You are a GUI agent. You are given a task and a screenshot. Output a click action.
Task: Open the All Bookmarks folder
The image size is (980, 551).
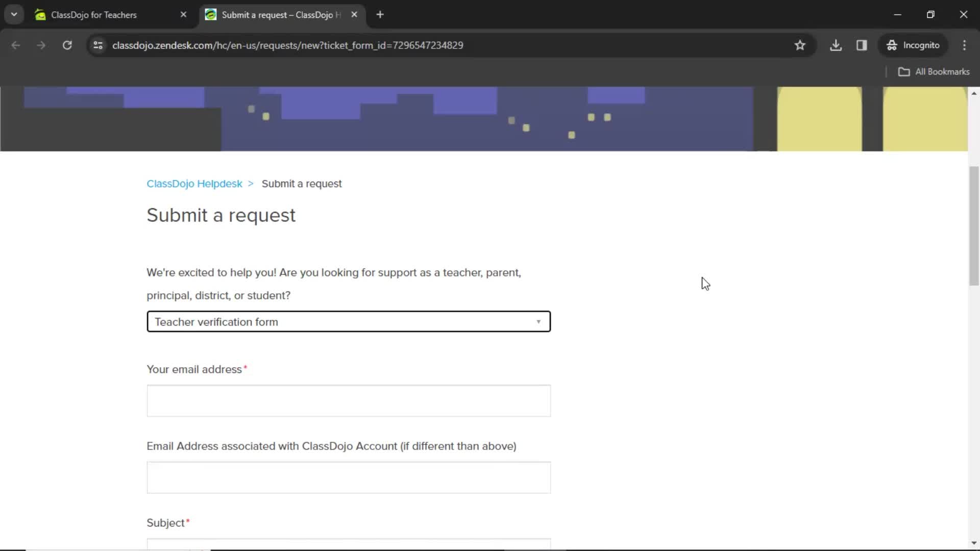(x=934, y=72)
